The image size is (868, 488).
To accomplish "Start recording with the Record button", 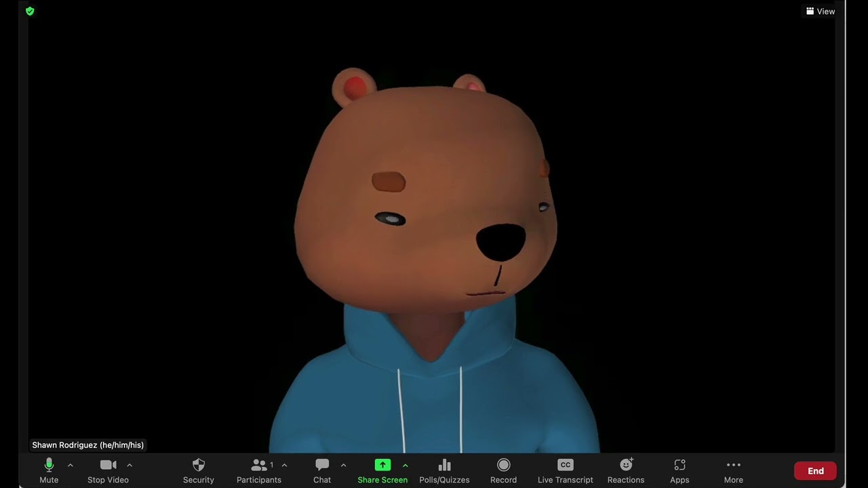I will (503, 471).
